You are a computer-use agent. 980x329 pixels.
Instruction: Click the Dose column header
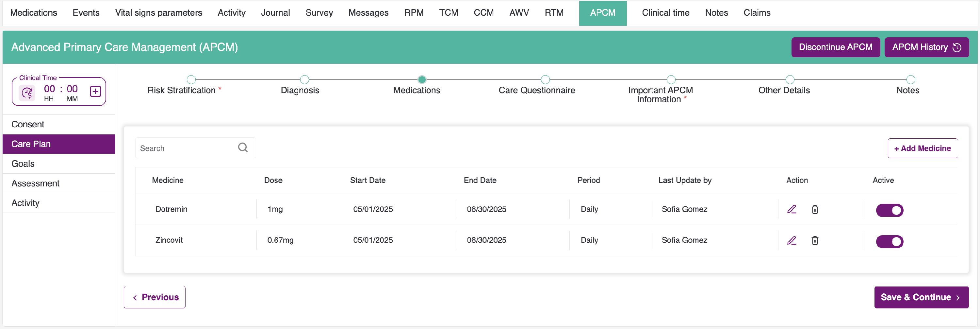273,180
